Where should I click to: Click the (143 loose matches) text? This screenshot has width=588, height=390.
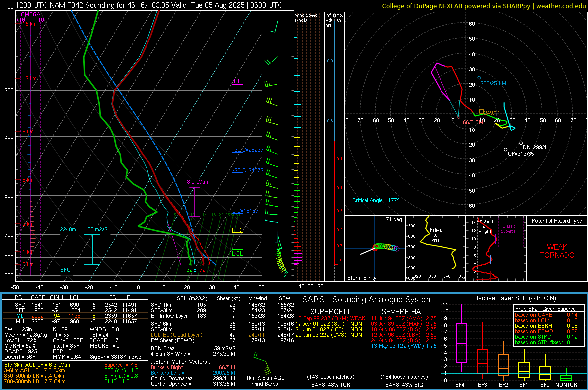330,377
